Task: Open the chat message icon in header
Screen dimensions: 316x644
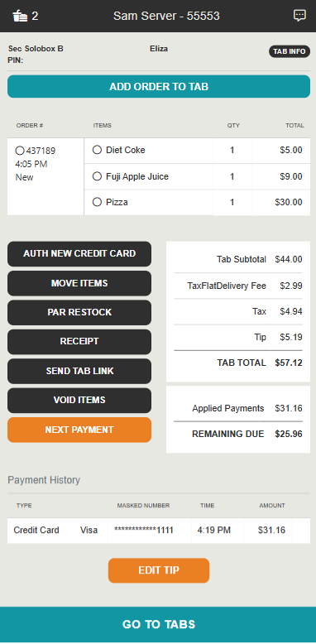Action: pos(299,16)
